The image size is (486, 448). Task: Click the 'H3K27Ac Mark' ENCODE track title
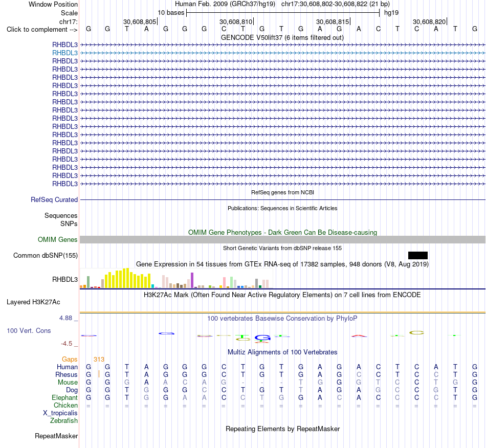tap(282, 295)
